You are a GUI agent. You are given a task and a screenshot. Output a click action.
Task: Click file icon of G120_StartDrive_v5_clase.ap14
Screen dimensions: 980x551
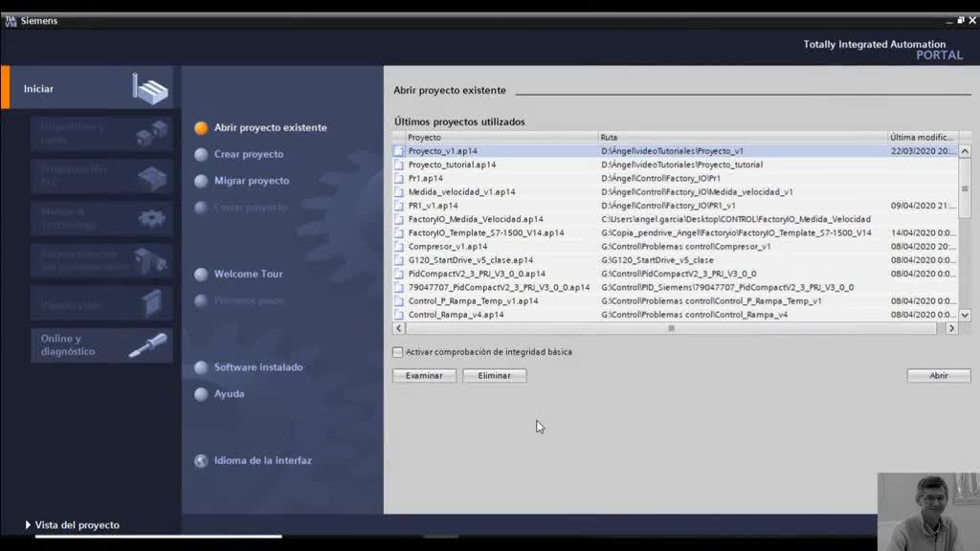click(399, 260)
